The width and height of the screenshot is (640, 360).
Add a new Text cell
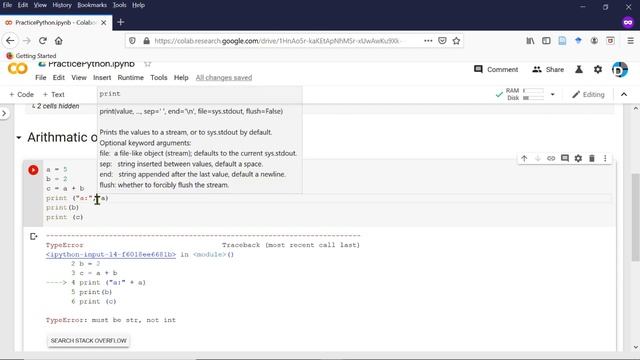53,94
